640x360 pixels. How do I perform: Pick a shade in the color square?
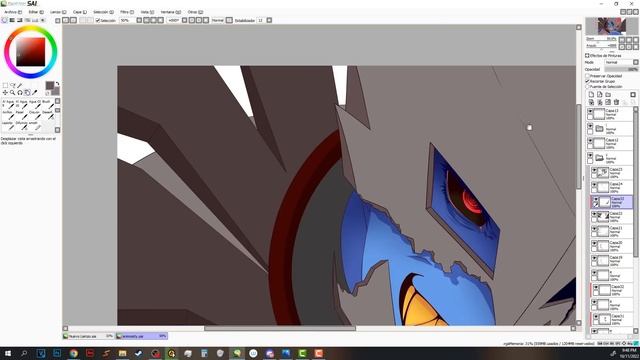pos(31,52)
